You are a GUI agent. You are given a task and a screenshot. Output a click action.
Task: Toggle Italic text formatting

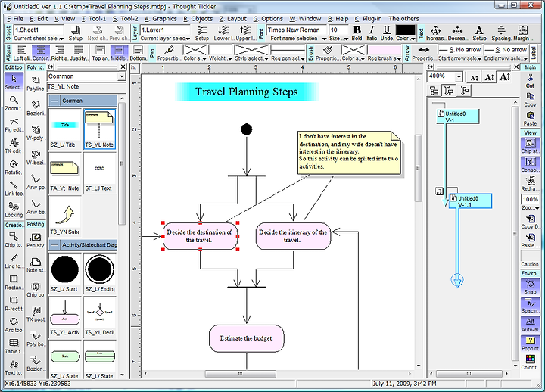[x=372, y=33]
